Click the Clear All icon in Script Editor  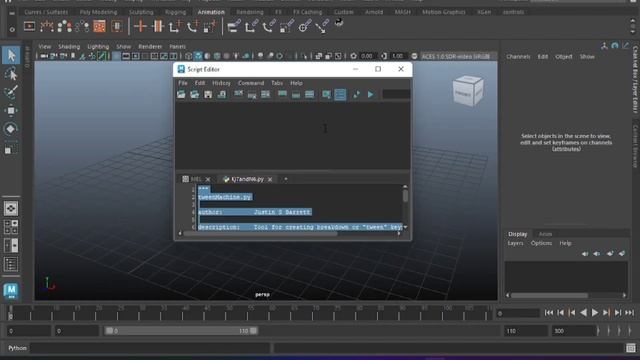tap(266, 95)
